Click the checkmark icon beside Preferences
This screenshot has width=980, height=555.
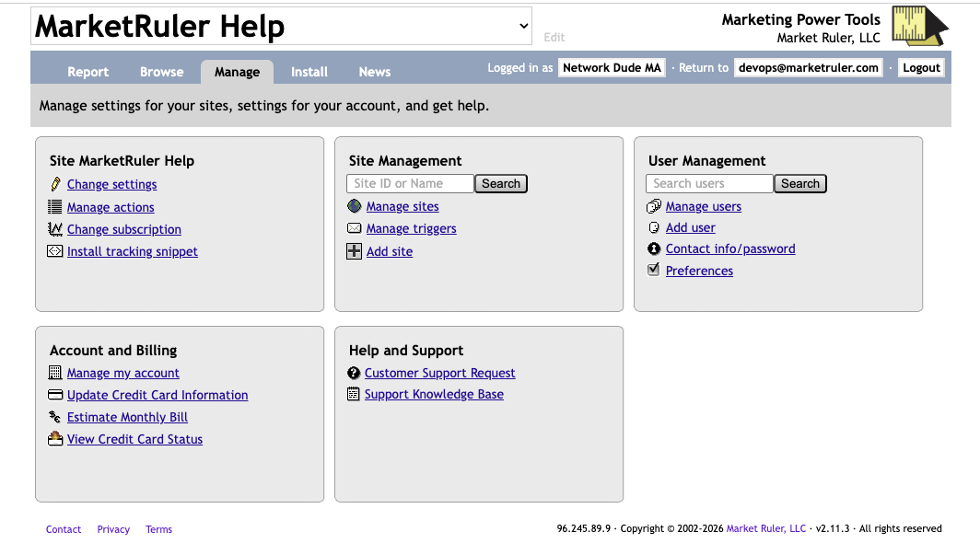[654, 270]
